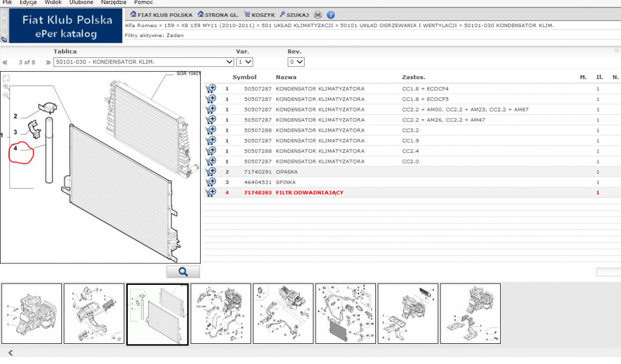The image size is (621, 364).
Task: Add CC2.0 condenser to cart
Action: pyautogui.click(x=210, y=161)
